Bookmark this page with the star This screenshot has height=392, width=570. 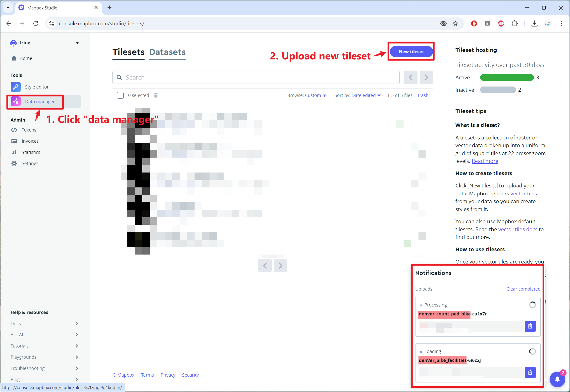455,23
